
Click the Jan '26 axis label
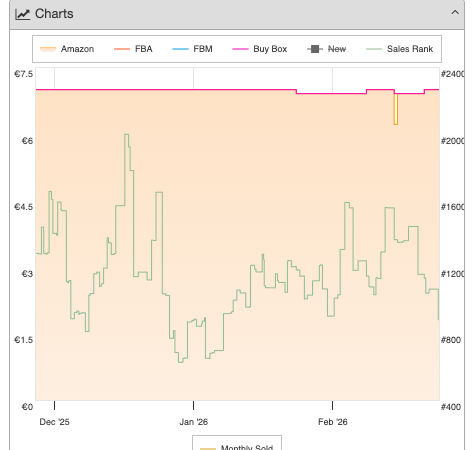pyautogui.click(x=193, y=422)
